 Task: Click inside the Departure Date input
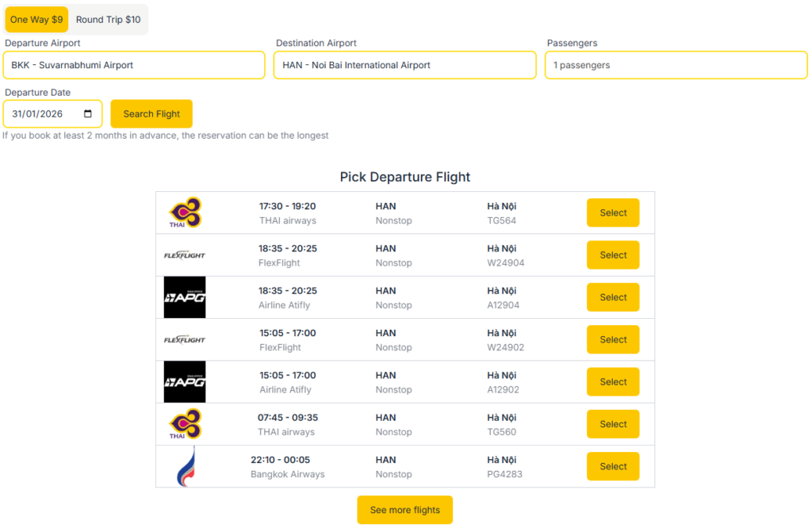coord(44,113)
